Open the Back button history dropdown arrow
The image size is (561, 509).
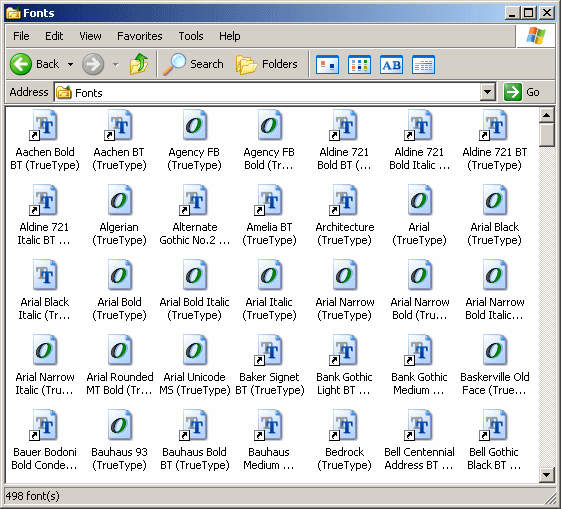tap(70, 65)
